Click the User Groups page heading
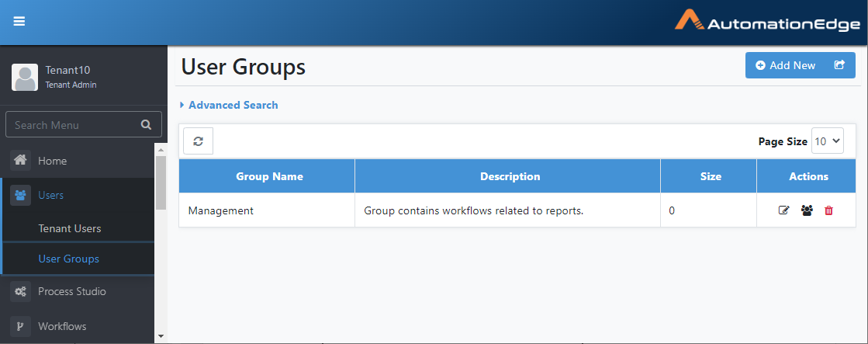868x344 pixels. coord(243,67)
